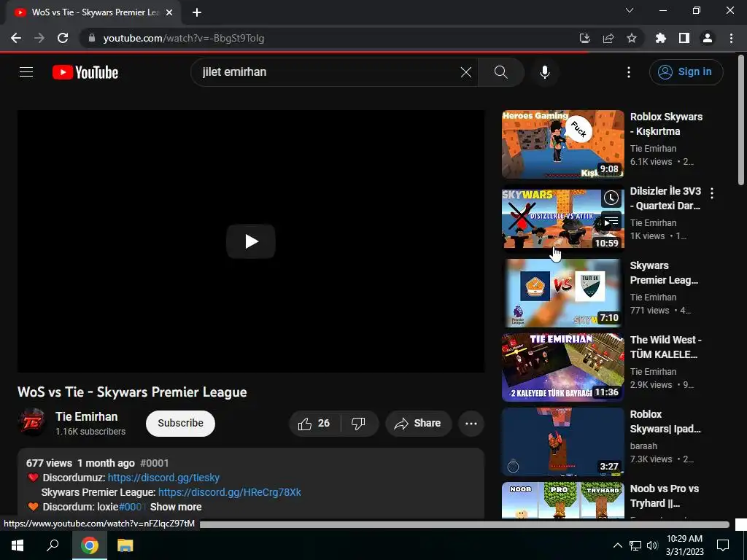Bookmark this tab with the star
747x560 pixels.
(x=632, y=38)
